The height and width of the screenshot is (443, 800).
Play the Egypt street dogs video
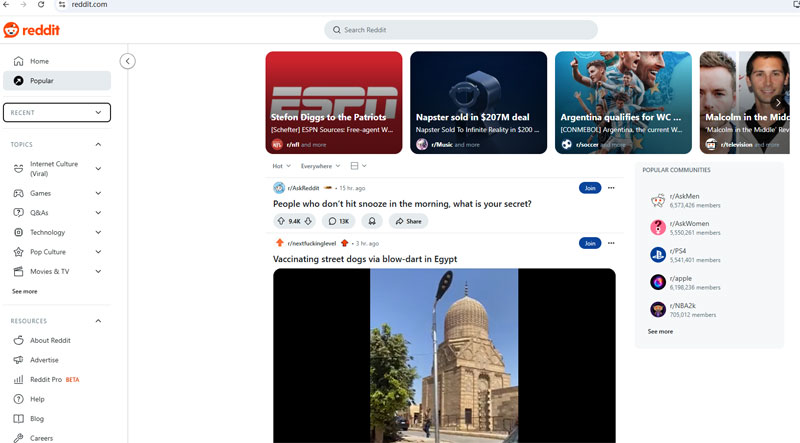tap(444, 356)
